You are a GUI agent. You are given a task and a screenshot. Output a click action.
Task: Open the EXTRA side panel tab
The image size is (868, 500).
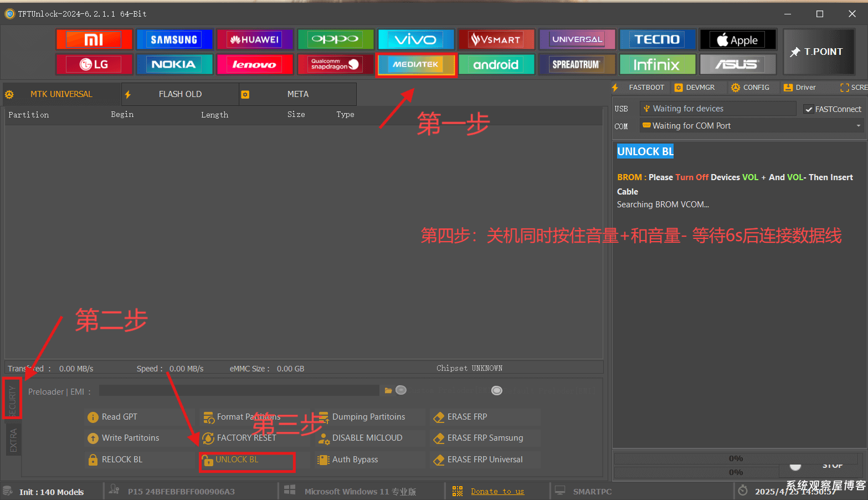[13, 439]
